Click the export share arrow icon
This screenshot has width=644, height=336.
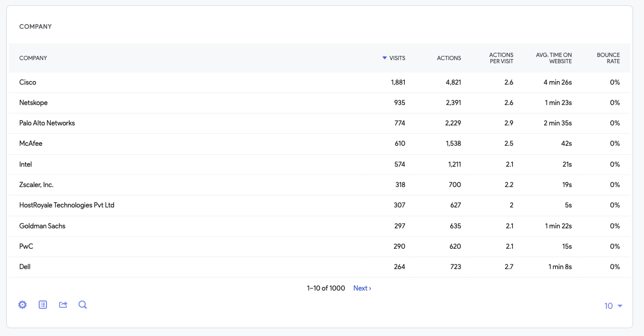(63, 305)
